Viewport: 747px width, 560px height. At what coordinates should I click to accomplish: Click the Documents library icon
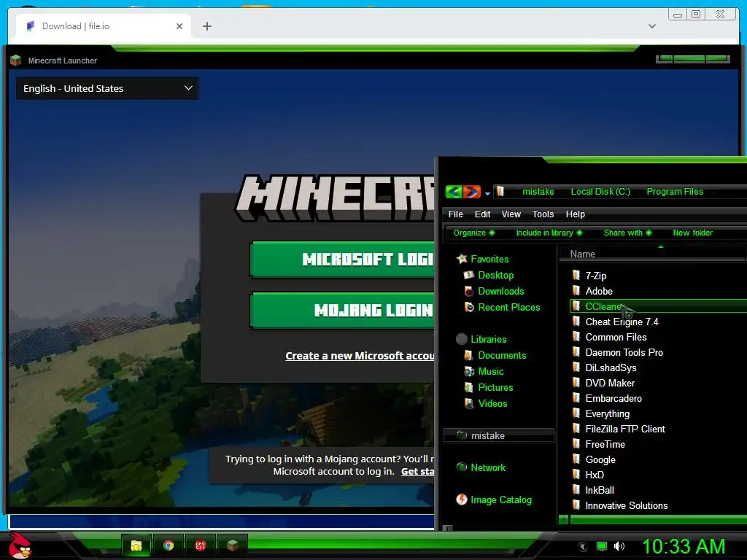click(469, 355)
